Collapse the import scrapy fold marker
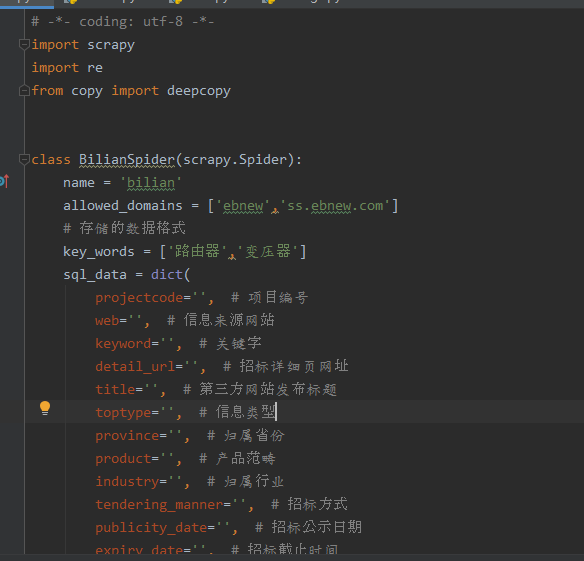Image resolution: width=584 pixels, height=561 pixels. (x=24, y=45)
